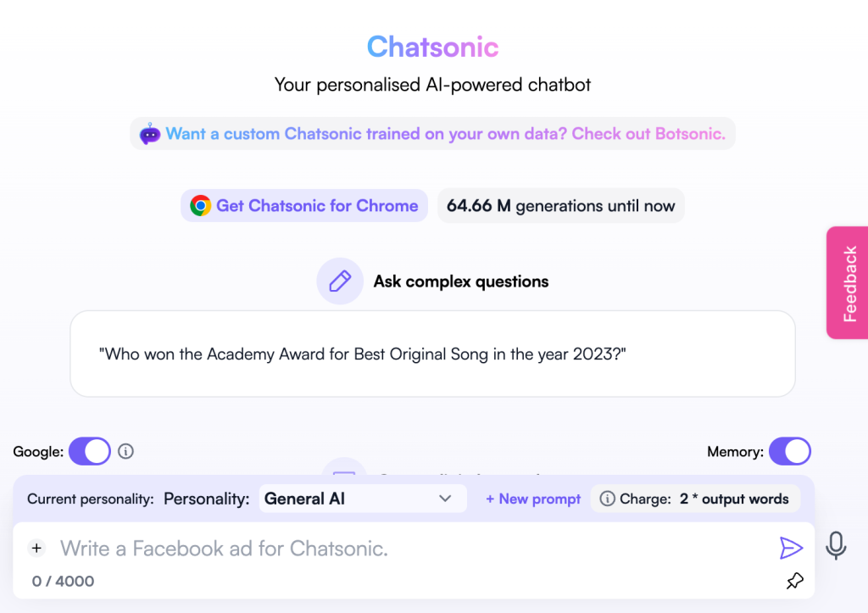Click the Ask complex questions heading

pos(461,281)
